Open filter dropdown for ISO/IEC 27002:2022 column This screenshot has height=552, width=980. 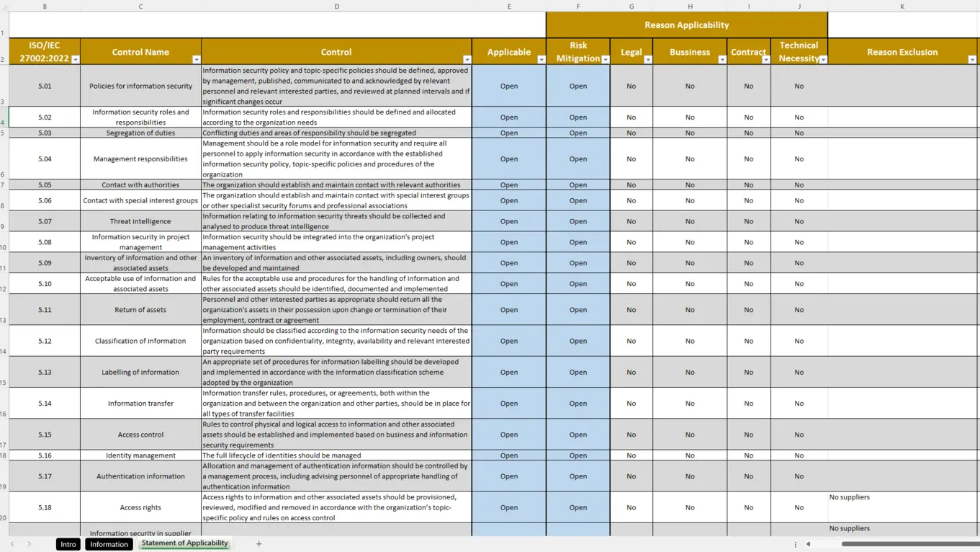[x=75, y=60]
